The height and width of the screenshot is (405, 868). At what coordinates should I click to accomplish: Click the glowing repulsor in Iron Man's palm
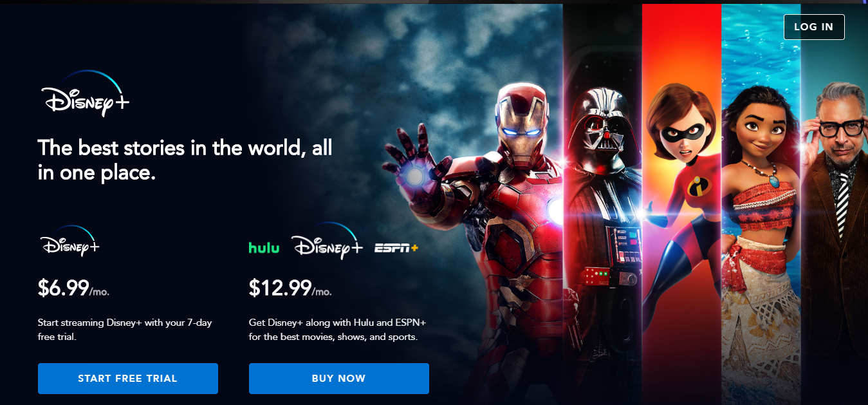415,175
